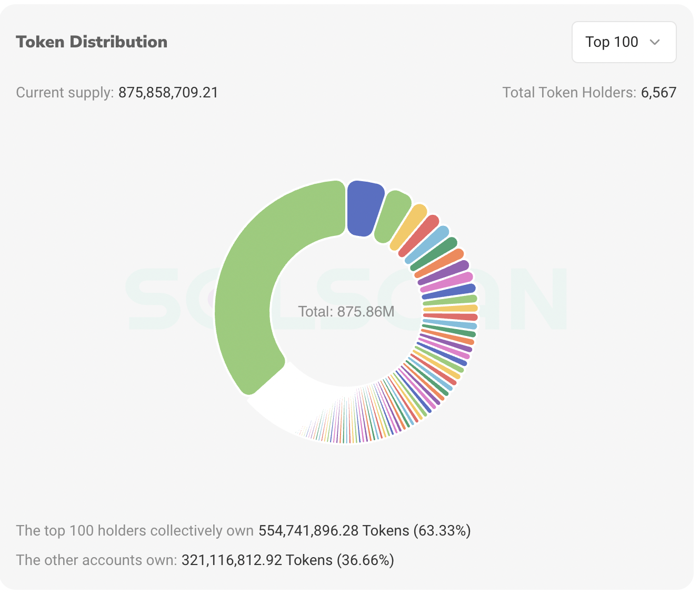Expand the holders range selector chevron
Screen dimensions: 700x594
tap(655, 42)
